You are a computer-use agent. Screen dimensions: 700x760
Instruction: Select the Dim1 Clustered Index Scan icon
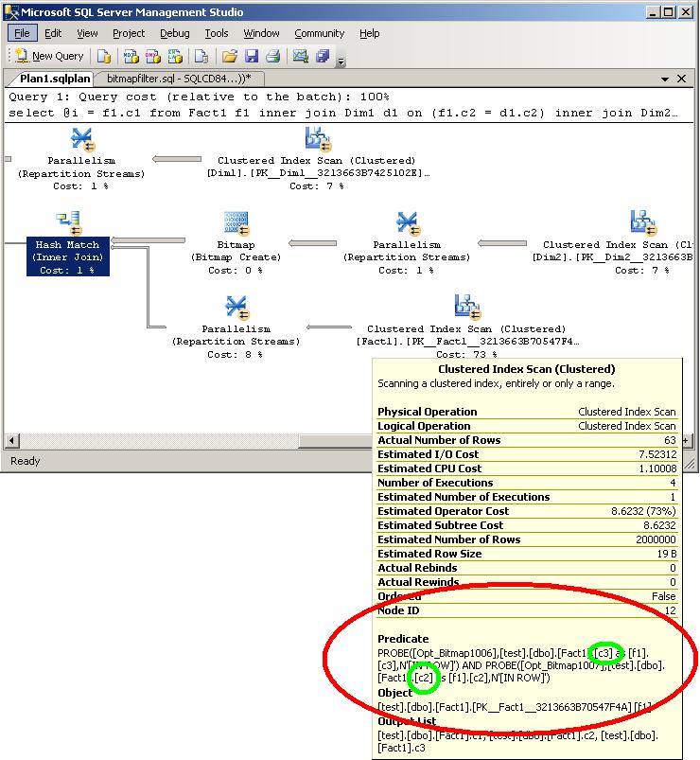[x=318, y=139]
